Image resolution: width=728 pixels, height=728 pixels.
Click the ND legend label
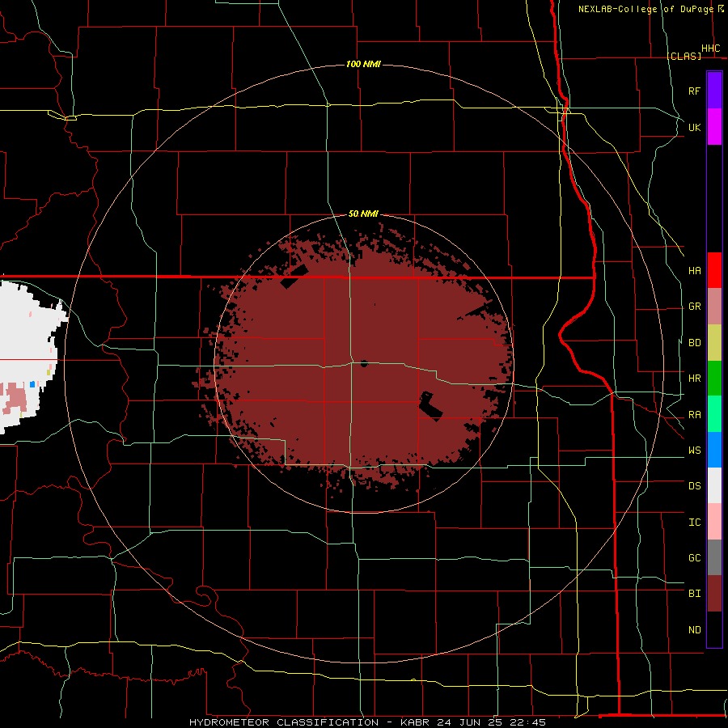click(x=694, y=630)
